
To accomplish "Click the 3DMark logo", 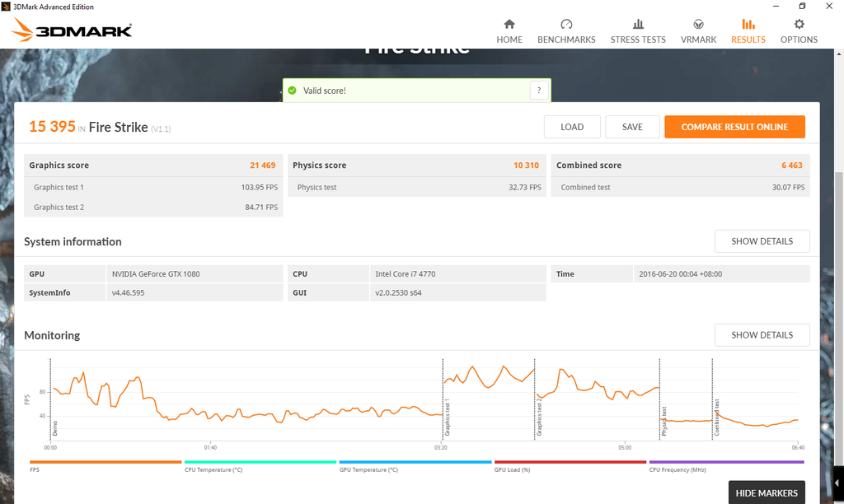I will [x=72, y=30].
